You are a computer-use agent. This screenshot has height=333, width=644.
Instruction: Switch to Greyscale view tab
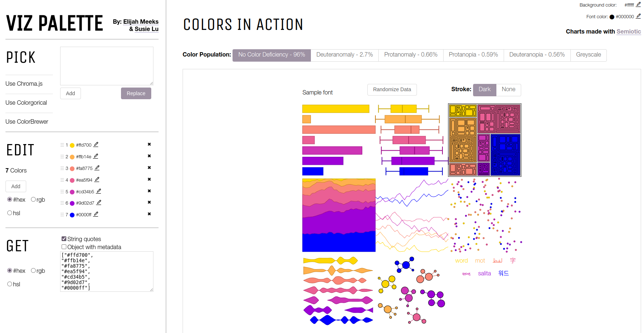click(x=589, y=55)
